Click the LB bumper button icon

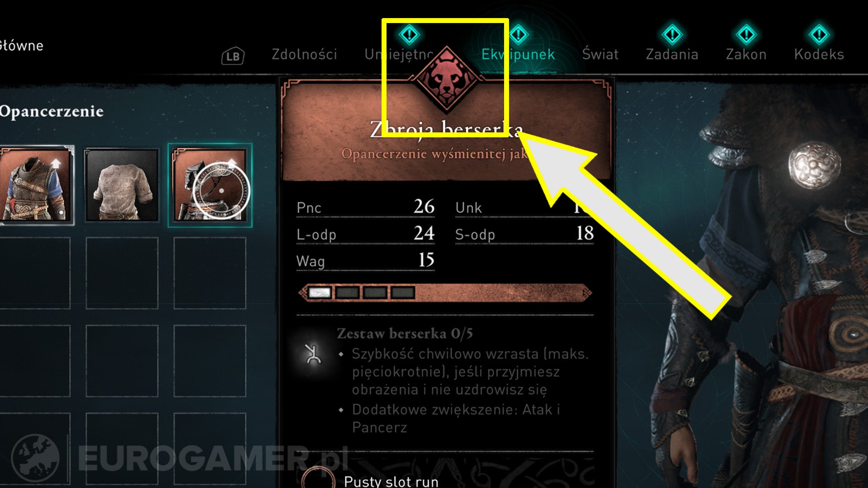(x=233, y=56)
